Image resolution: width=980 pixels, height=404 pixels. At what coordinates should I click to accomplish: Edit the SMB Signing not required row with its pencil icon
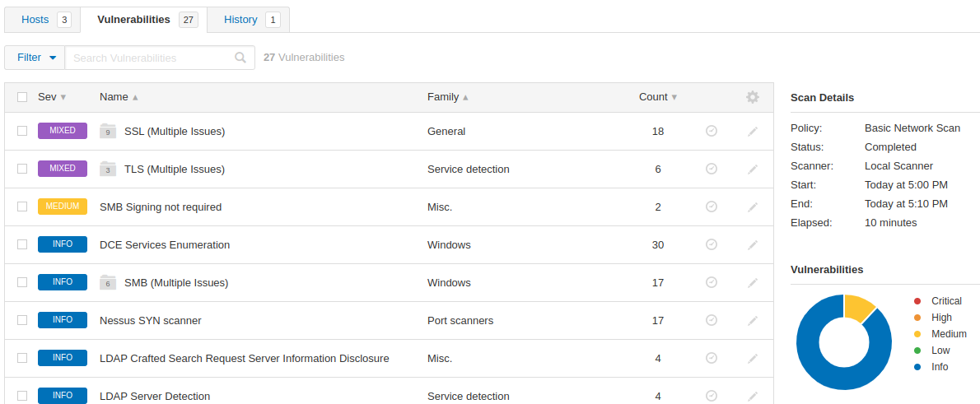(753, 207)
